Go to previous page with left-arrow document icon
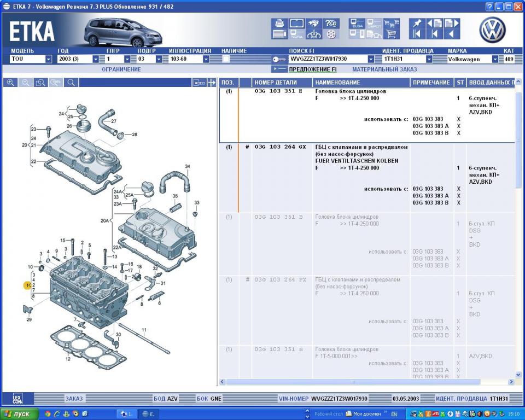This screenshot has height=420, width=525. click(434, 24)
